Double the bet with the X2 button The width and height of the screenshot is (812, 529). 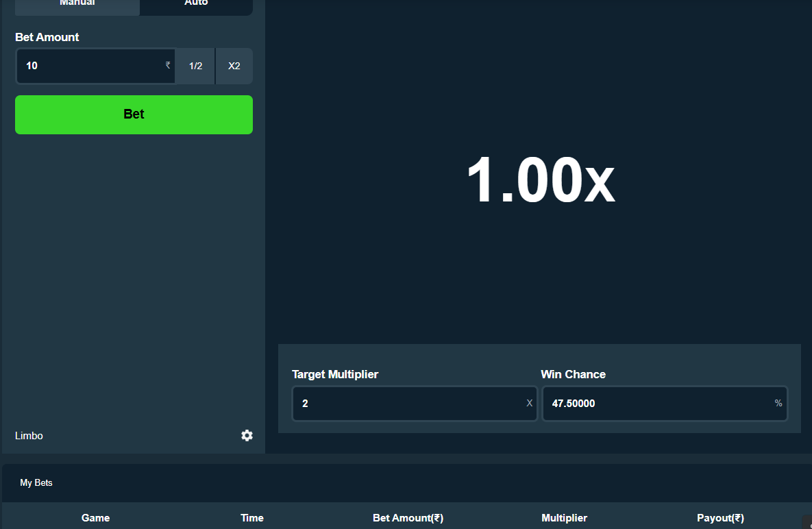(234, 66)
